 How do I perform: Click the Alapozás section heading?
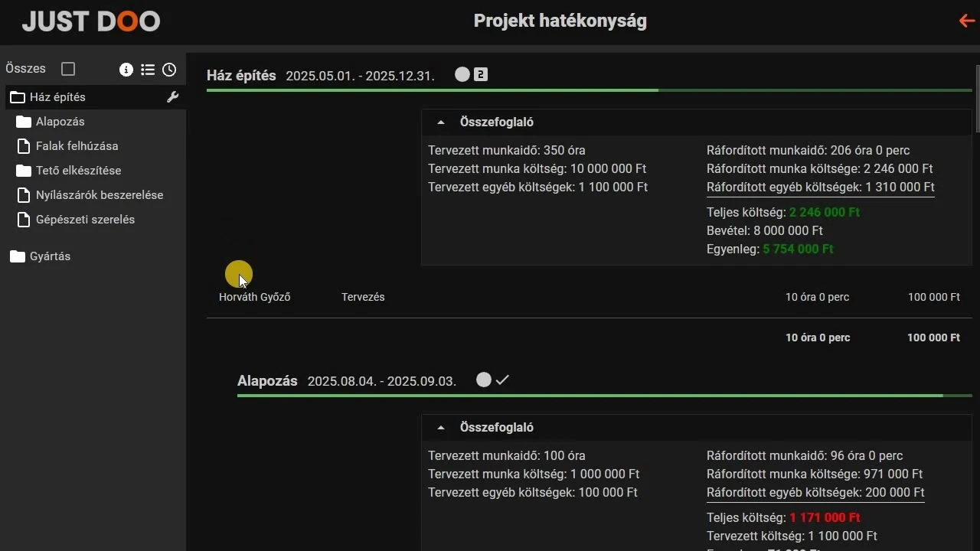(267, 381)
